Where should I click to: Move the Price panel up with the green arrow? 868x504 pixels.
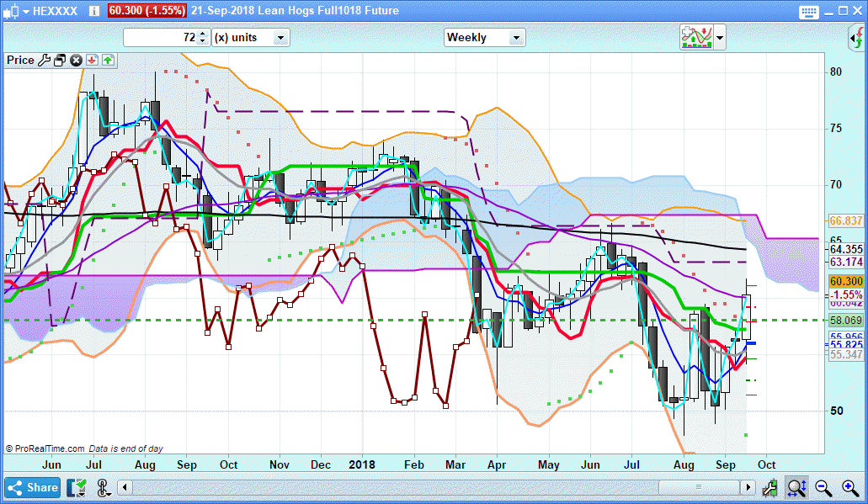pyautogui.click(x=108, y=61)
